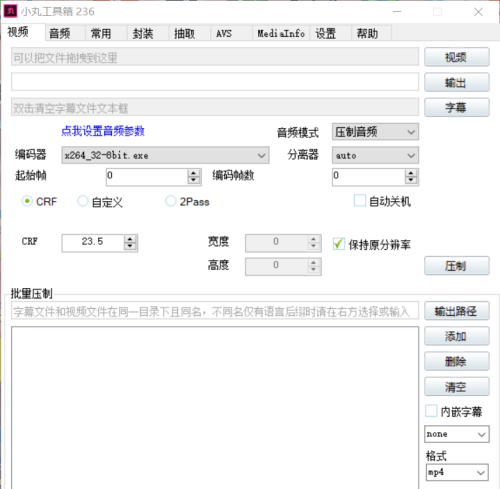Switch to the MediaInfo tab
Screen dimensions: 500x489
[281, 33]
